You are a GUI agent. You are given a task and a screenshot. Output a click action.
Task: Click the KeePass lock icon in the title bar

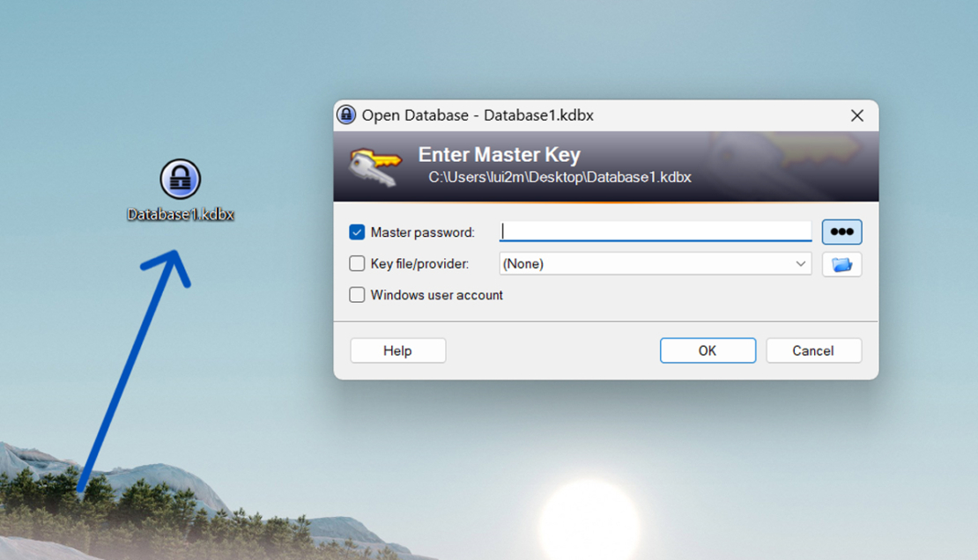[346, 114]
